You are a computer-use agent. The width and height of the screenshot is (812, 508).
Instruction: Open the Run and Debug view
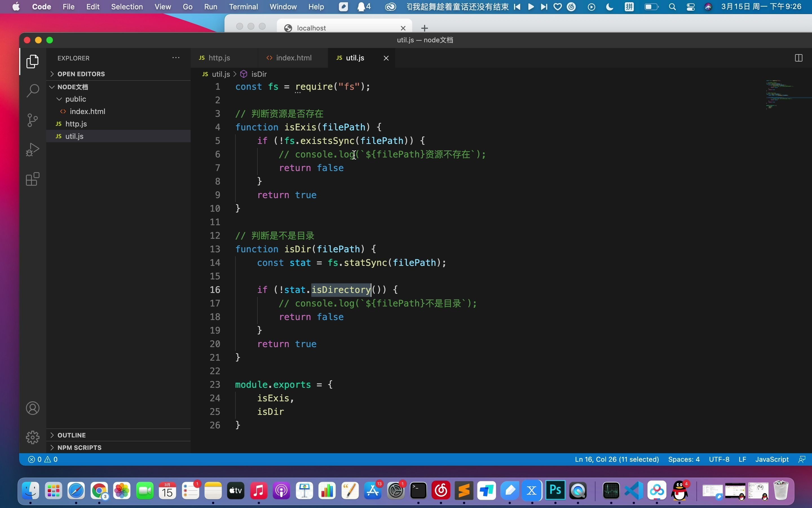[32, 150]
